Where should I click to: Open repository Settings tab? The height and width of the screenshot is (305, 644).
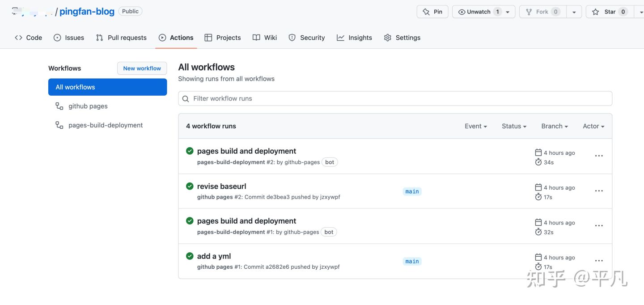point(402,38)
